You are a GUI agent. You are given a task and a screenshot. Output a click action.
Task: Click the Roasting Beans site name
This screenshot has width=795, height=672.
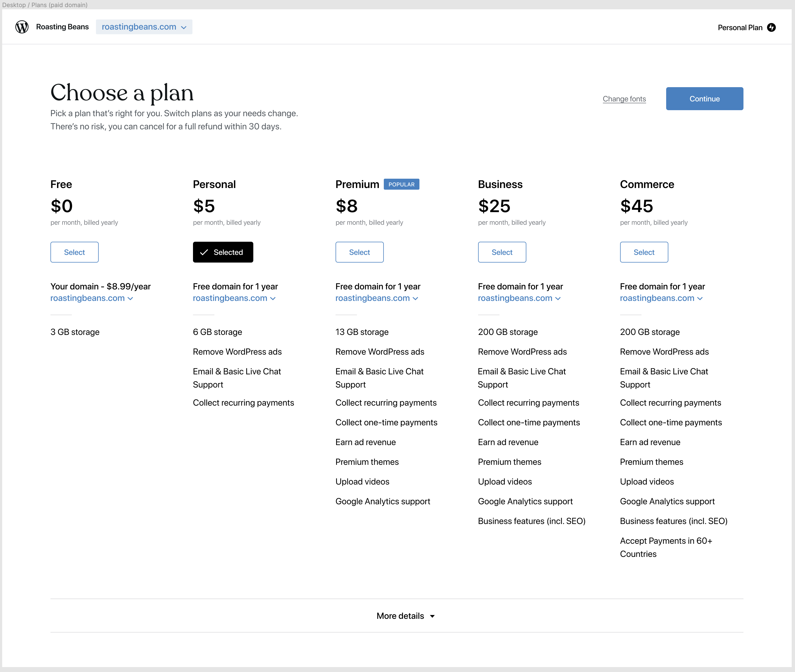pos(62,27)
